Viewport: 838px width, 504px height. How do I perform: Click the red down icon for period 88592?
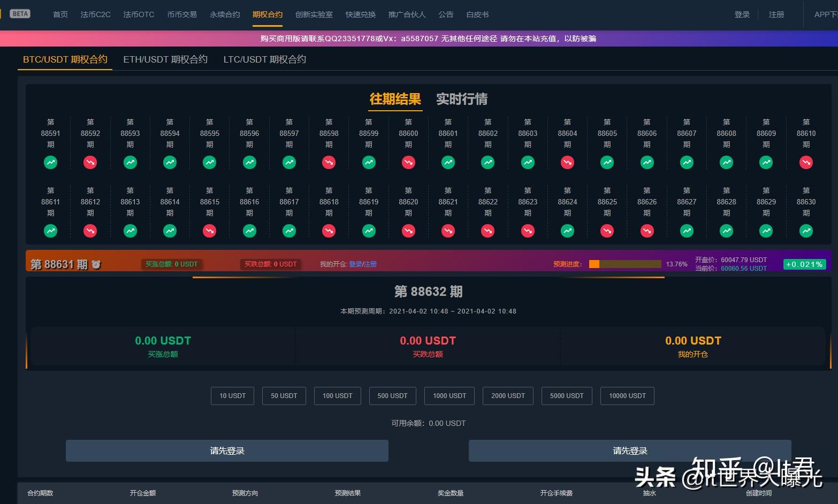[90, 162]
